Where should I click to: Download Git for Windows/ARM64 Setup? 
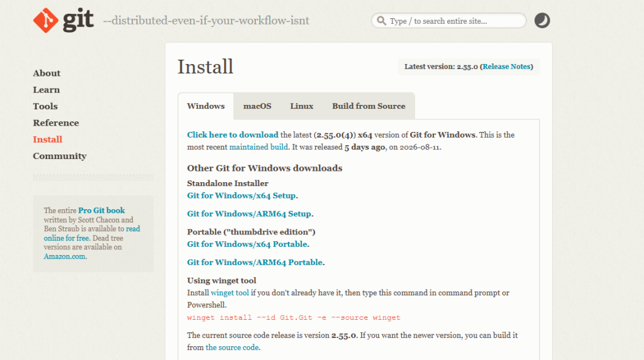pos(249,214)
